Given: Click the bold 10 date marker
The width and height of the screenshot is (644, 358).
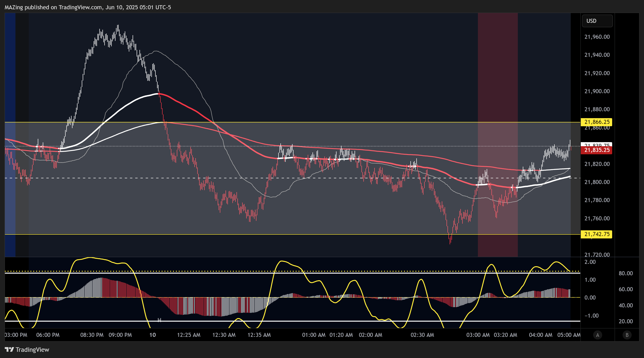Looking at the screenshot, I should tap(153, 335).
